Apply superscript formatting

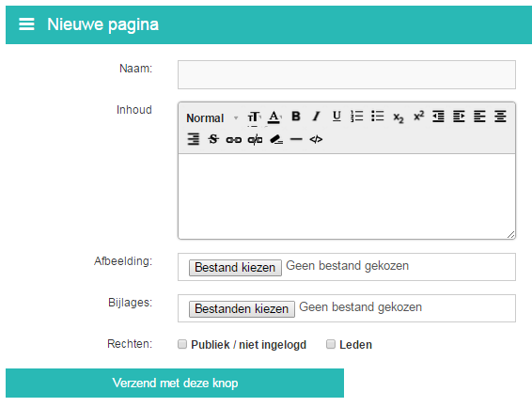418,116
